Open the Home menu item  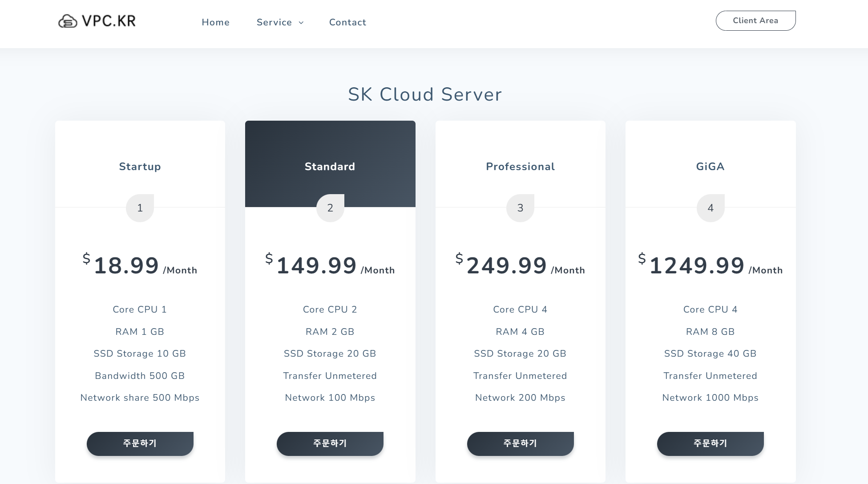(215, 22)
